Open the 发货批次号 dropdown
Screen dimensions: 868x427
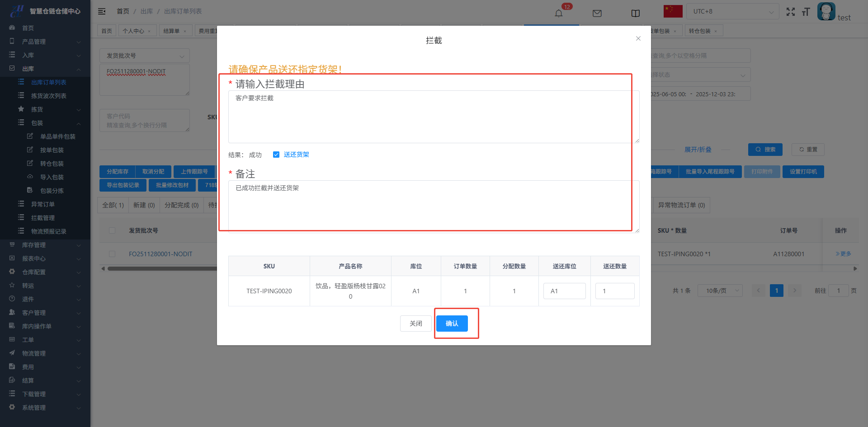point(145,56)
